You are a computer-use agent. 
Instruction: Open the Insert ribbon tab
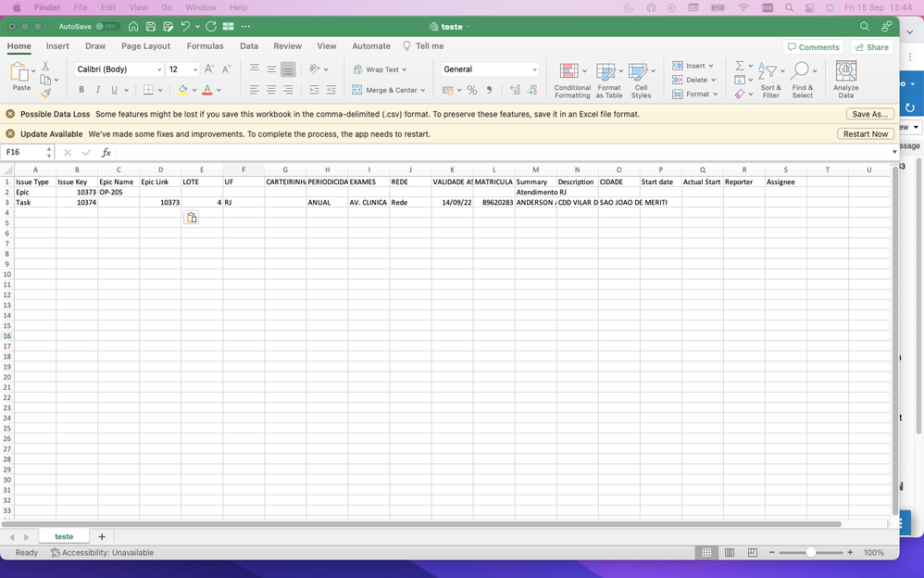pyautogui.click(x=57, y=46)
